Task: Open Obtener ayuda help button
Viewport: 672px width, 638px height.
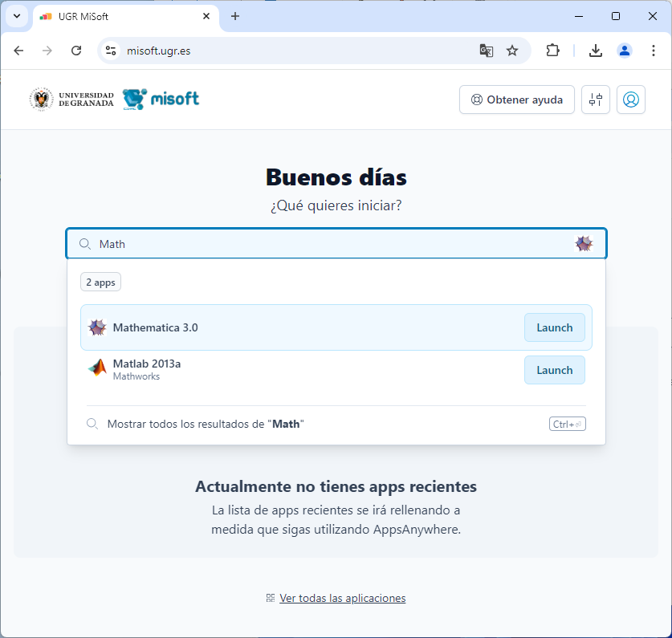Action: (x=516, y=100)
